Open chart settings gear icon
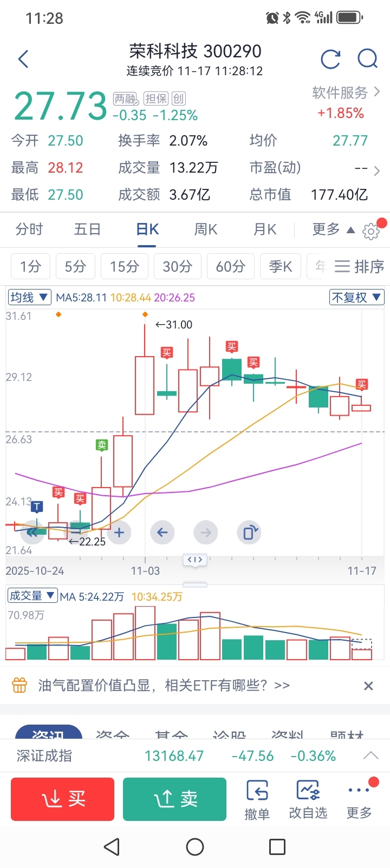 (371, 231)
